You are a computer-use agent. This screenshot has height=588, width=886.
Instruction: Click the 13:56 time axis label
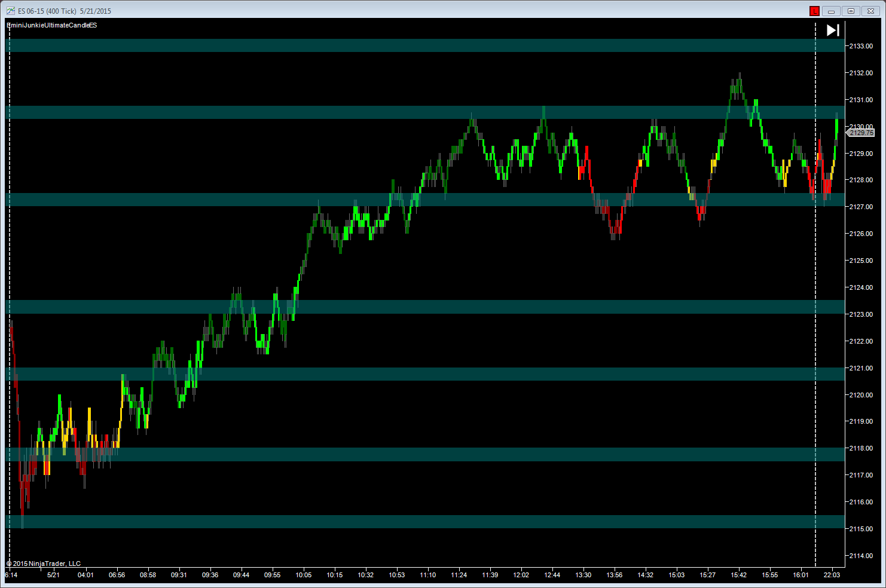pos(614,575)
